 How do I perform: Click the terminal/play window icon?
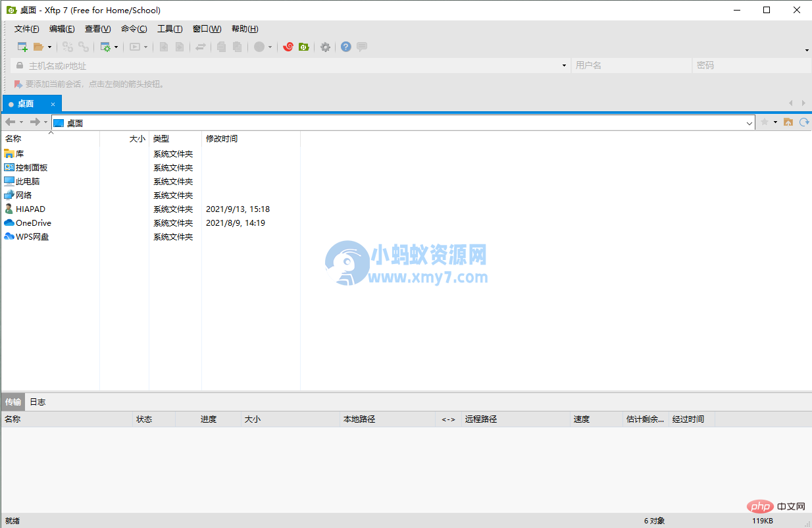135,47
